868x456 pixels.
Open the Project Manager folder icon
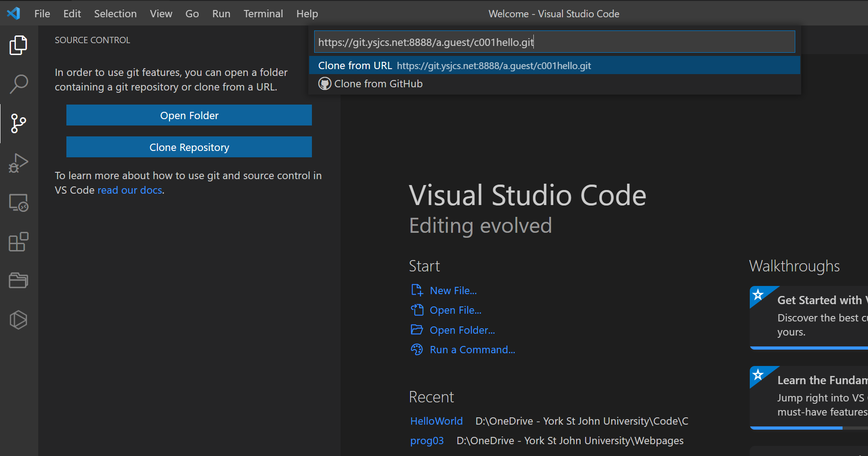[x=18, y=281]
